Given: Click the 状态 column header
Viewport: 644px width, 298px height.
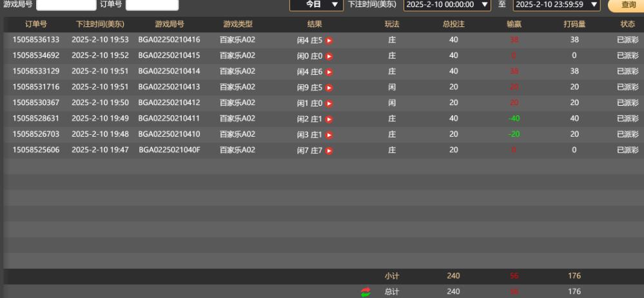Looking at the screenshot, I should [x=628, y=25].
